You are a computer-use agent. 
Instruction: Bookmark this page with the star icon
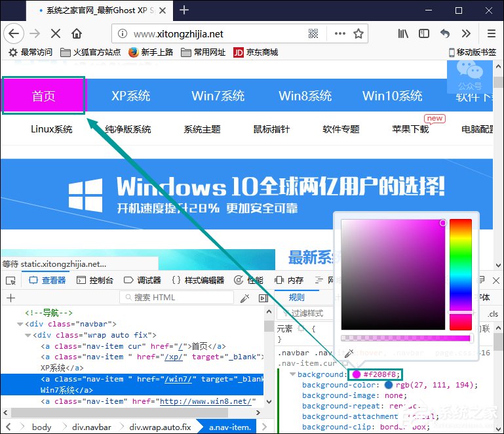(359, 33)
